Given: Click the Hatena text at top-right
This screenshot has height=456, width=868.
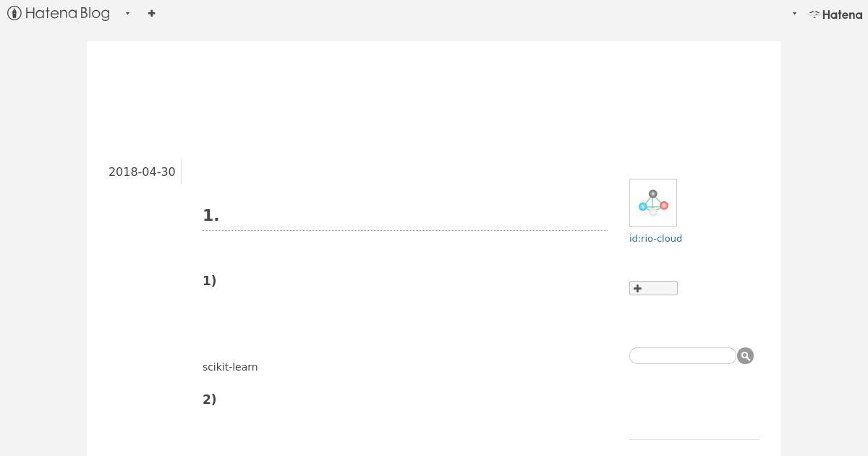Looking at the screenshot, I should 842,14.
